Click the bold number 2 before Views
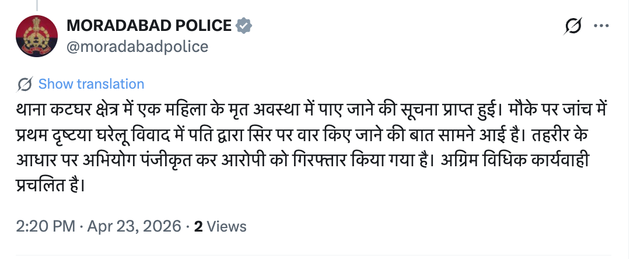 click(x=198, y=226)
